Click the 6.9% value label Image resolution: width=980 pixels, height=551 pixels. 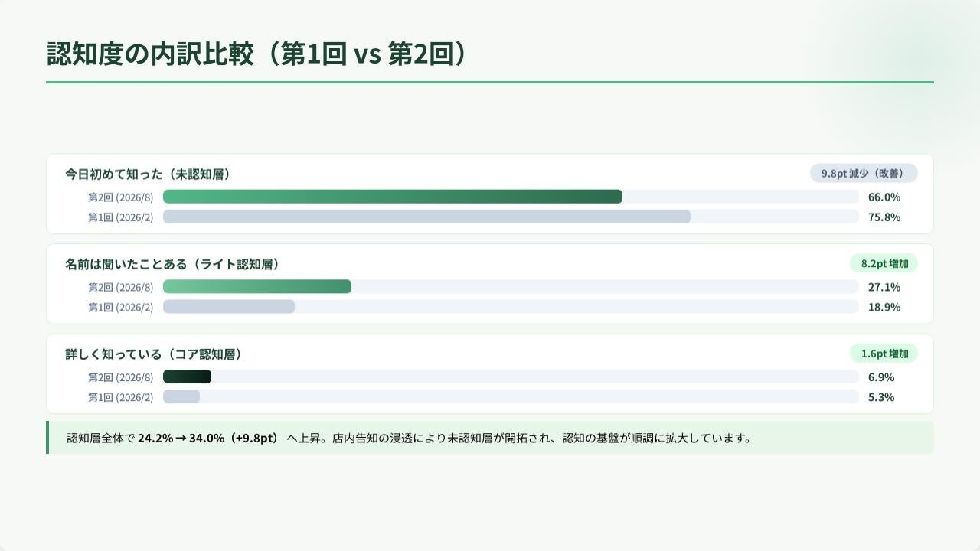tap(881, 377)
